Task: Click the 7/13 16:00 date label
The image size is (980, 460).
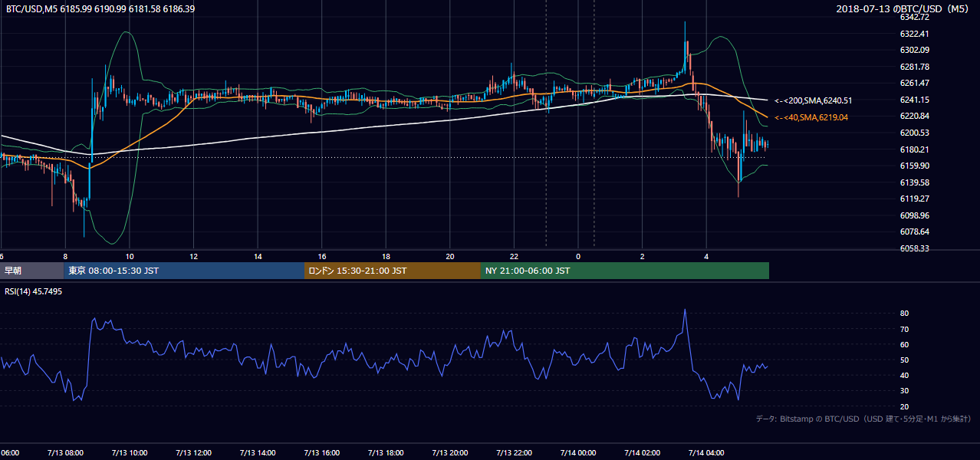Action: (322, 453)
